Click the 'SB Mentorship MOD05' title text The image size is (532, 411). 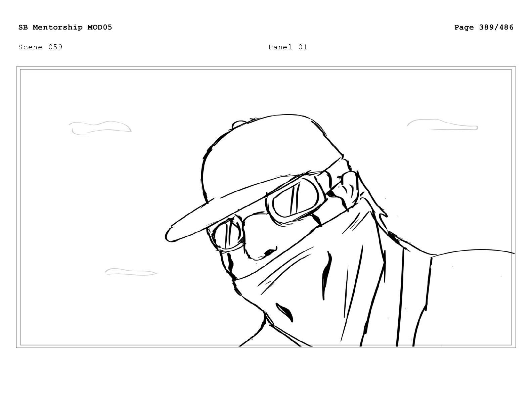coord(65,27)
